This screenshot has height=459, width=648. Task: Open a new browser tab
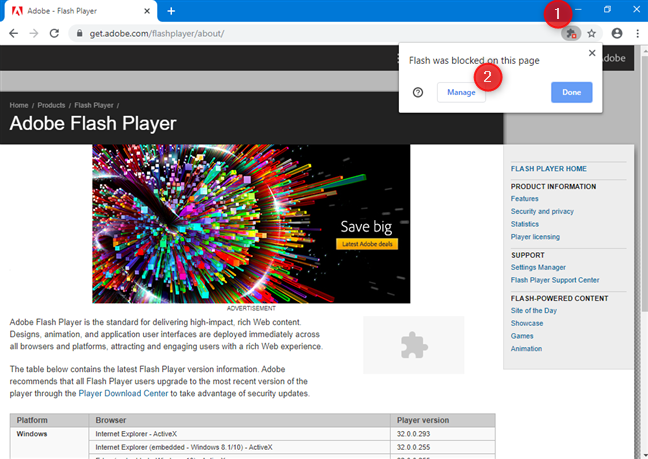click(x=171, y=11)
